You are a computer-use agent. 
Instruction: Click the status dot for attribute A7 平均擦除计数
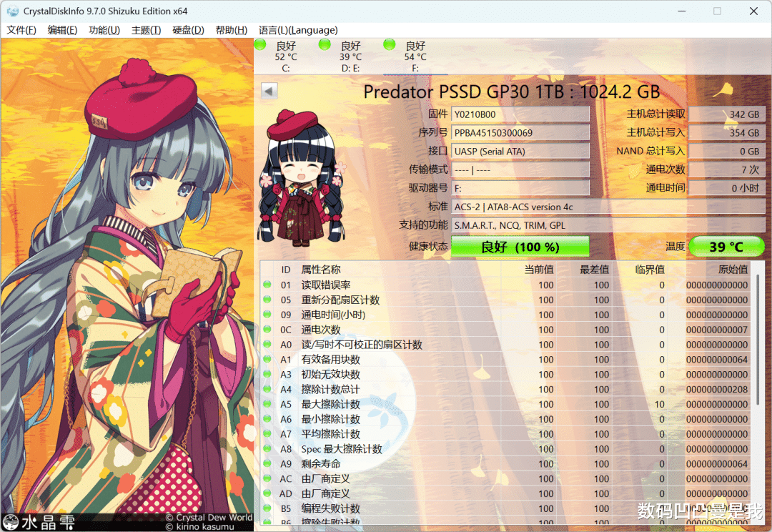coord(267,433)
